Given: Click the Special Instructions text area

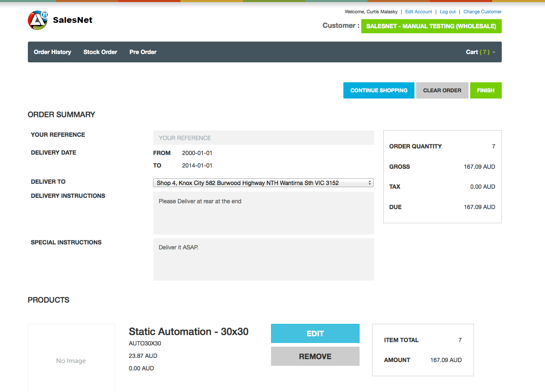Looking at the screenshot, I should [264, 259].
